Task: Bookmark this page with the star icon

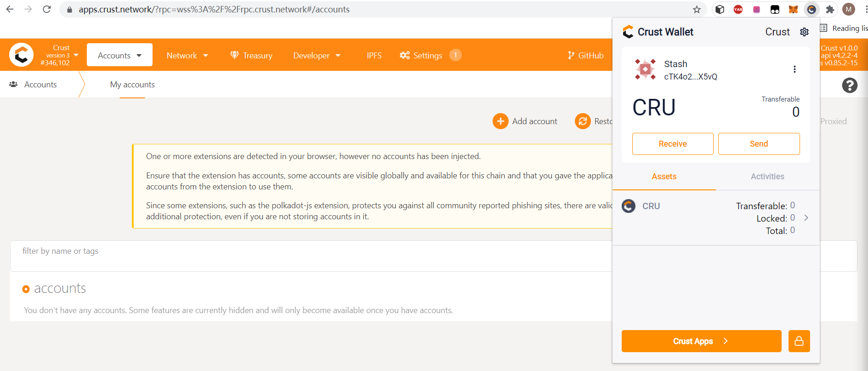Action: tap(697, 9)
